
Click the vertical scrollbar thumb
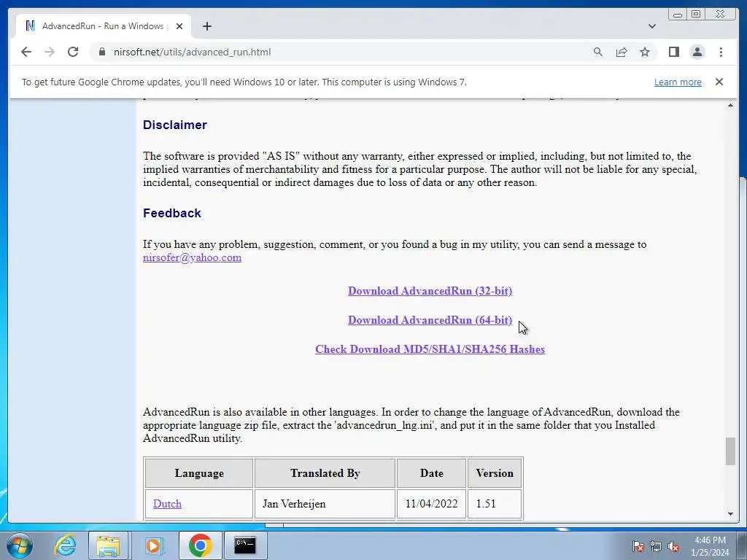click(730, 451)
